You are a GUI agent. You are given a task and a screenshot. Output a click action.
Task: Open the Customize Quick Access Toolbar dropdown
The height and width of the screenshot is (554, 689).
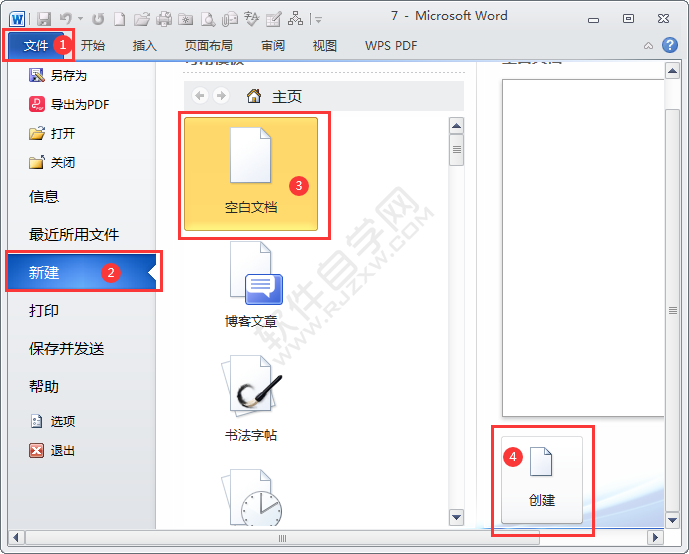tap(318, 19)
